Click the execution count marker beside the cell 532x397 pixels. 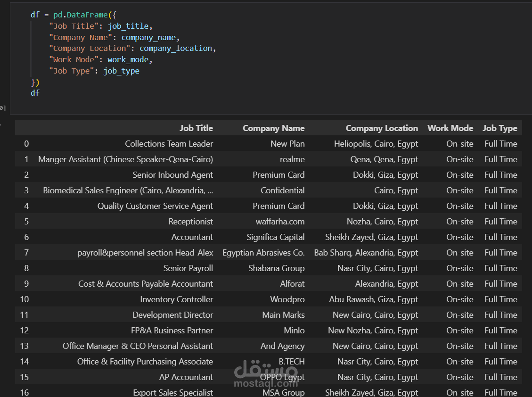(2, 108)
